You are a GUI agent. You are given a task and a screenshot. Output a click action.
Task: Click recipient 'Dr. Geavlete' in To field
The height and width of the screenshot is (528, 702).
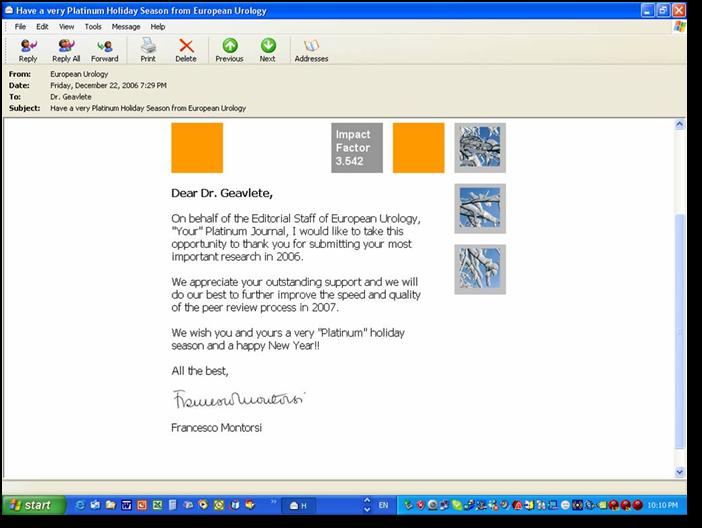71,97
